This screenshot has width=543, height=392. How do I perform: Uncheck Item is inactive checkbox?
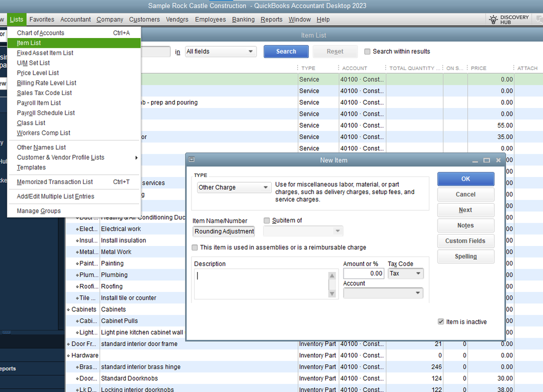[x=441, y=322]
